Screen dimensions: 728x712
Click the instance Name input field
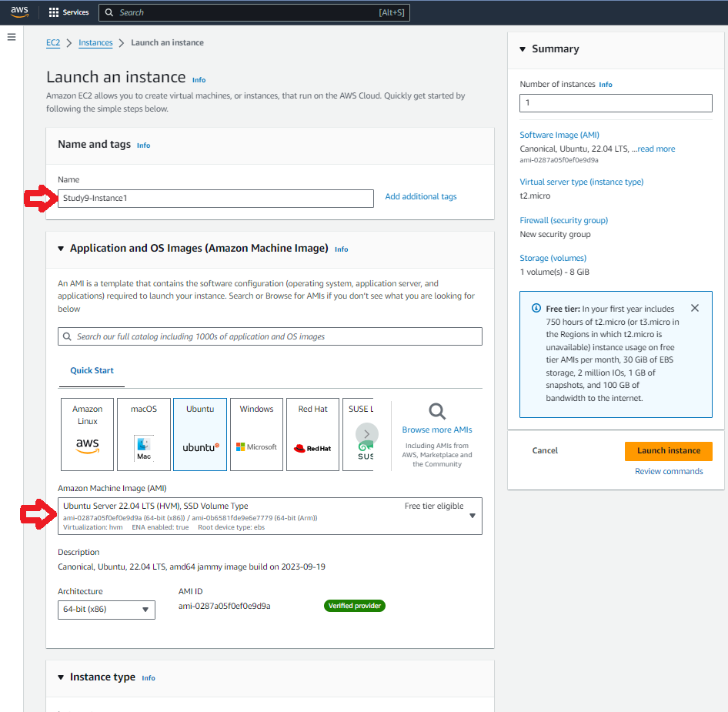point(215,199)
